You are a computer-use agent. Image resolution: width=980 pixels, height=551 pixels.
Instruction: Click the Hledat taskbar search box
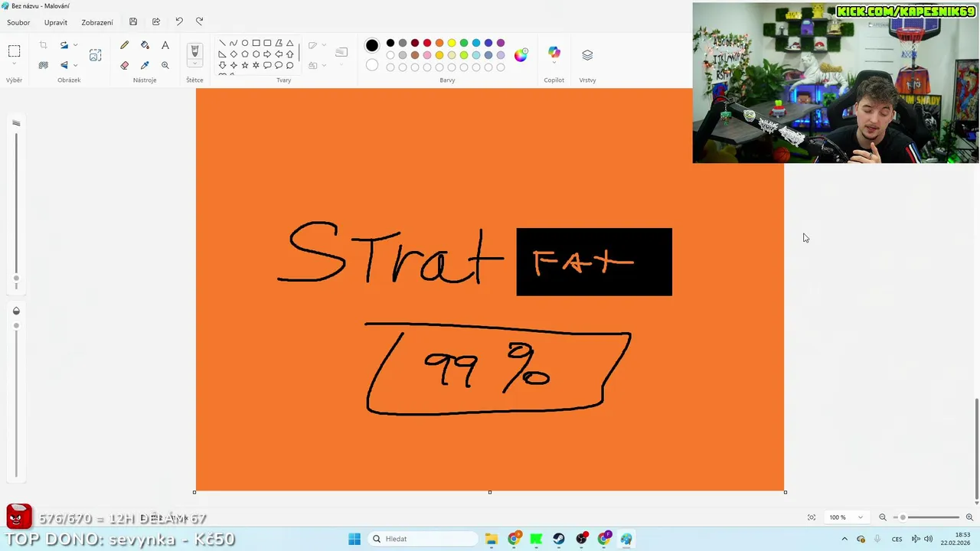click(422, 539)
